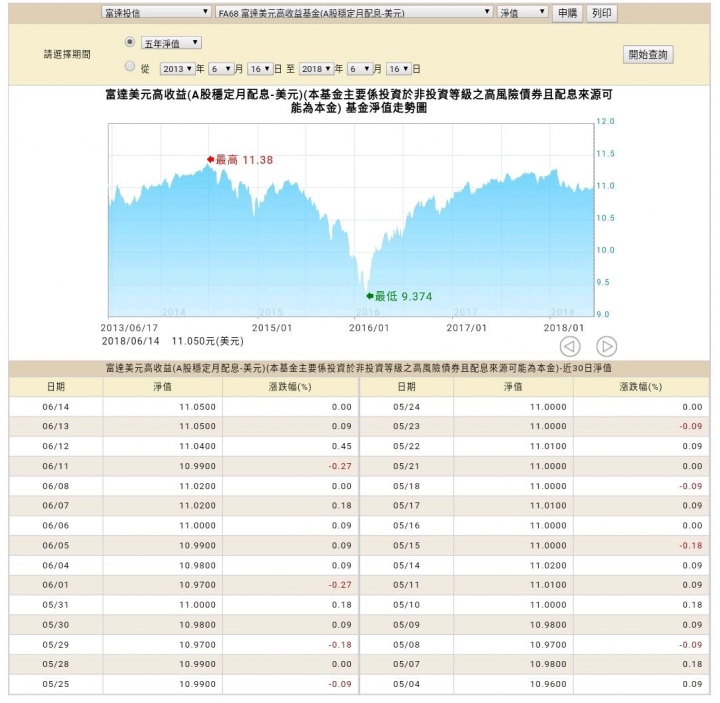Open the start year 2013 dropdown
Viewport: 720px width, 703px height.
tap(177, 69)
